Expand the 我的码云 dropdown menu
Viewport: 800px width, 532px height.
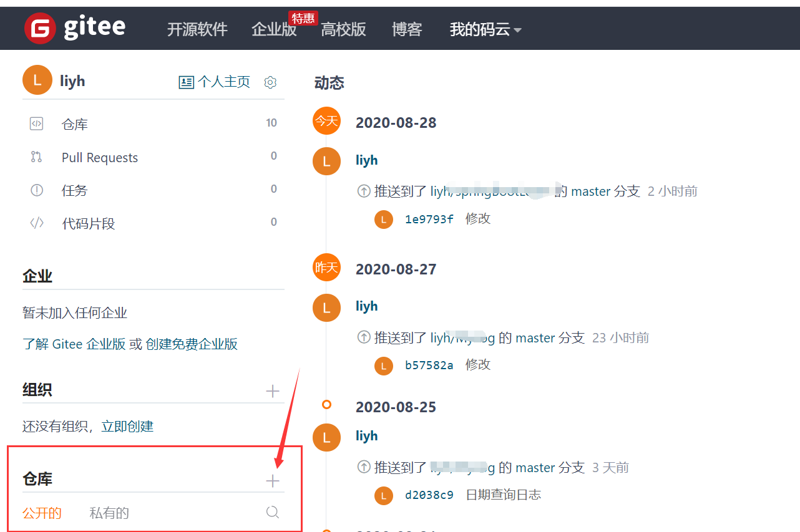(x=485, y=29)
